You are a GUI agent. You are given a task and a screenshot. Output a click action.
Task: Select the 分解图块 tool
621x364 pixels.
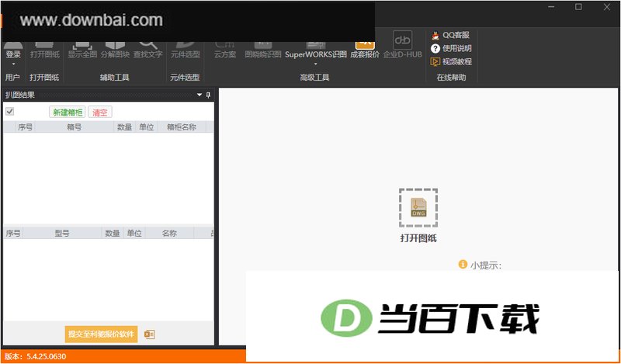[115, 50]
